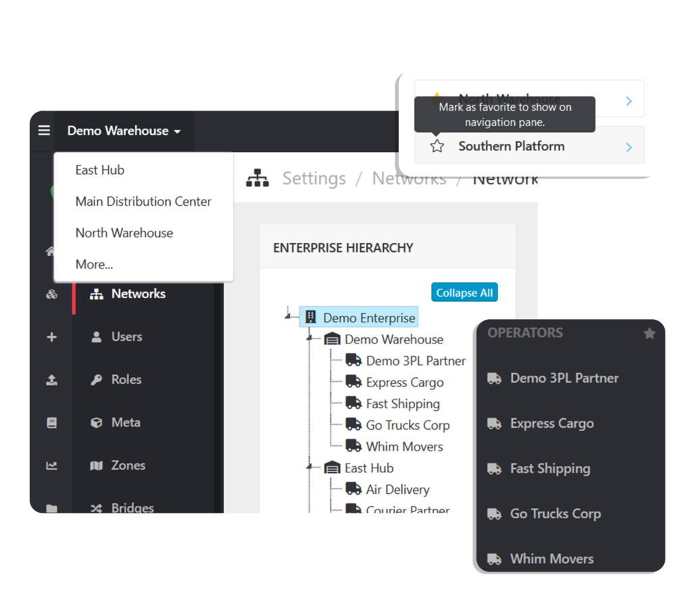Click the chart analytics sidebar icon
The width and height of the screenshot is (691, 616).
[x=51, y=466]
